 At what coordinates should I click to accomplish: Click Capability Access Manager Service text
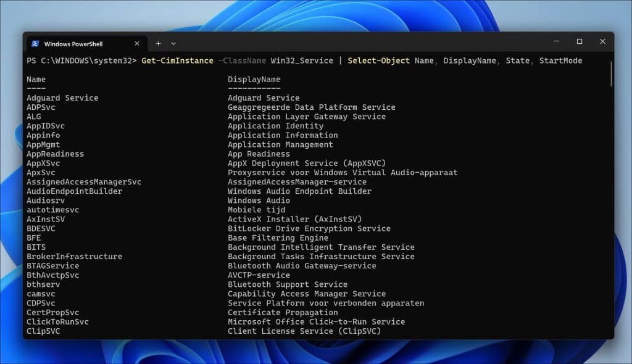click(x=307, y=294)
